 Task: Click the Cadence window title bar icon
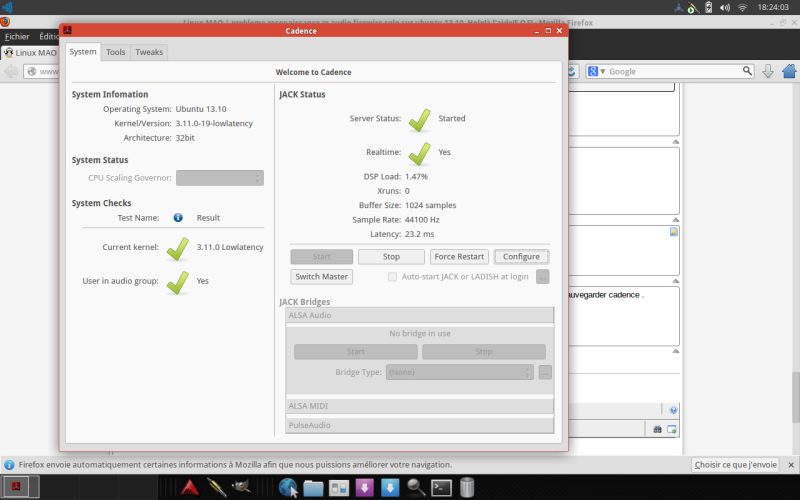[x=67, y=31]
